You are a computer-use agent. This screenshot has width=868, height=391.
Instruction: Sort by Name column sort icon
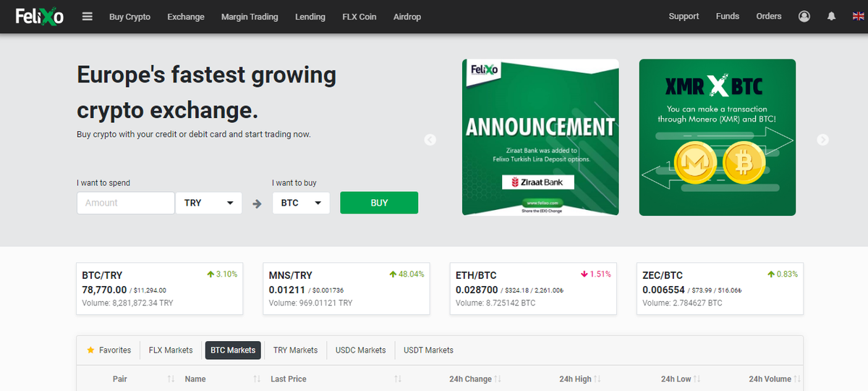pos(257,379)
